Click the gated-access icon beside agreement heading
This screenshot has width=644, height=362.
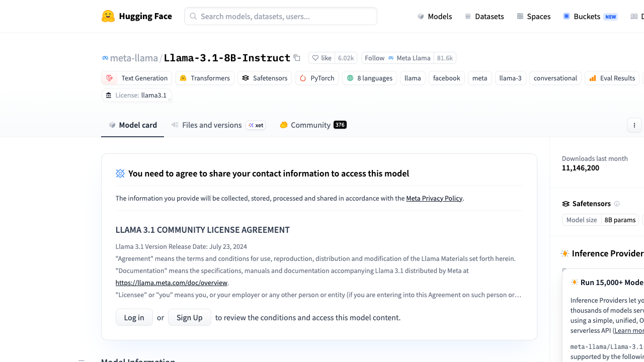tap(120, 173)
